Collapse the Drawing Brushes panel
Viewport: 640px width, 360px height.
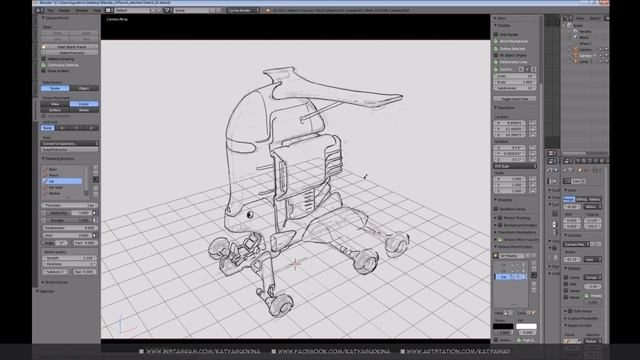point(58,158)
